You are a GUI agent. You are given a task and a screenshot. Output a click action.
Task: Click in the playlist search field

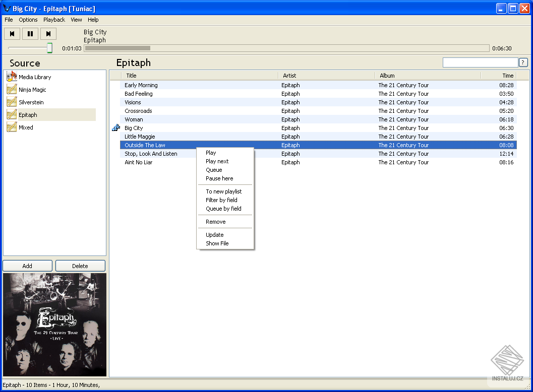480,62
